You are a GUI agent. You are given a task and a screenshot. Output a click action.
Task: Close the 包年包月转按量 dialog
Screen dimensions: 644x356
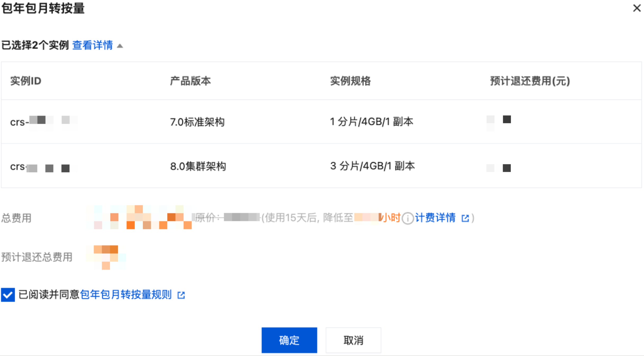pos(637,8)
